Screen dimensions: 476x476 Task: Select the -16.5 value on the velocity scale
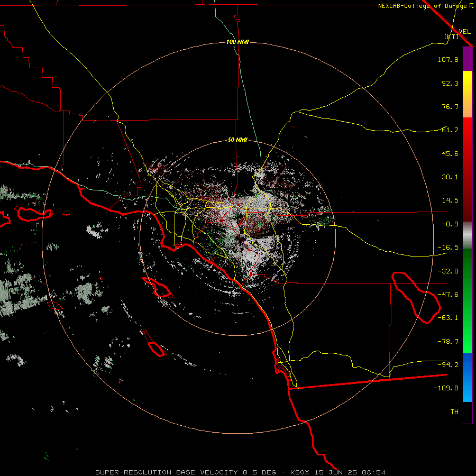(x=448, y=248)
